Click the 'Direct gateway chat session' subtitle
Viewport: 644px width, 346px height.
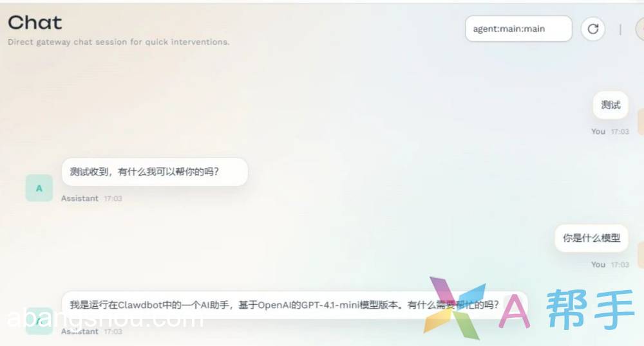(x=118, y=42)
